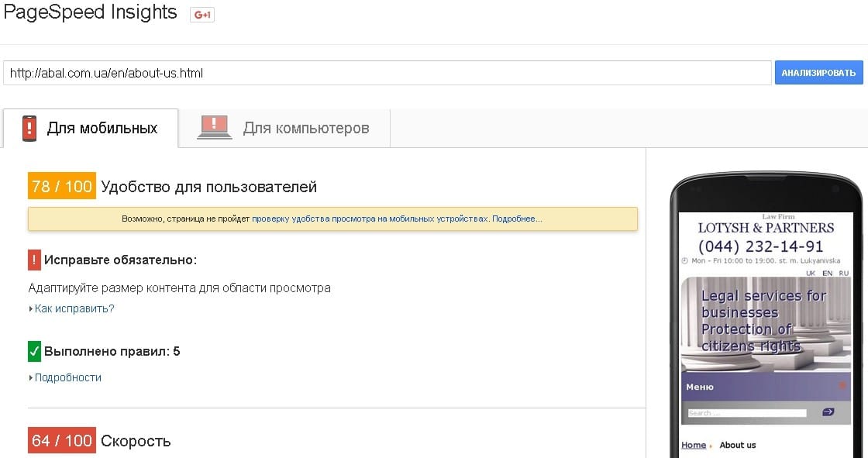Click the green checkmark rules-passed icon
Screen dimensions: 868x458
click(34, 351)
